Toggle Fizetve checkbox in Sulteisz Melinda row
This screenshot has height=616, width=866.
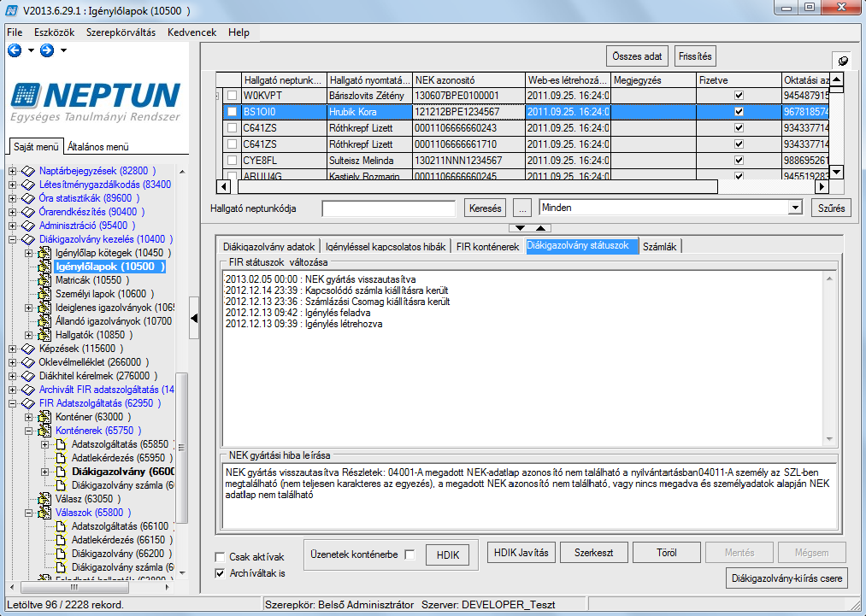[x=739, y=161]
